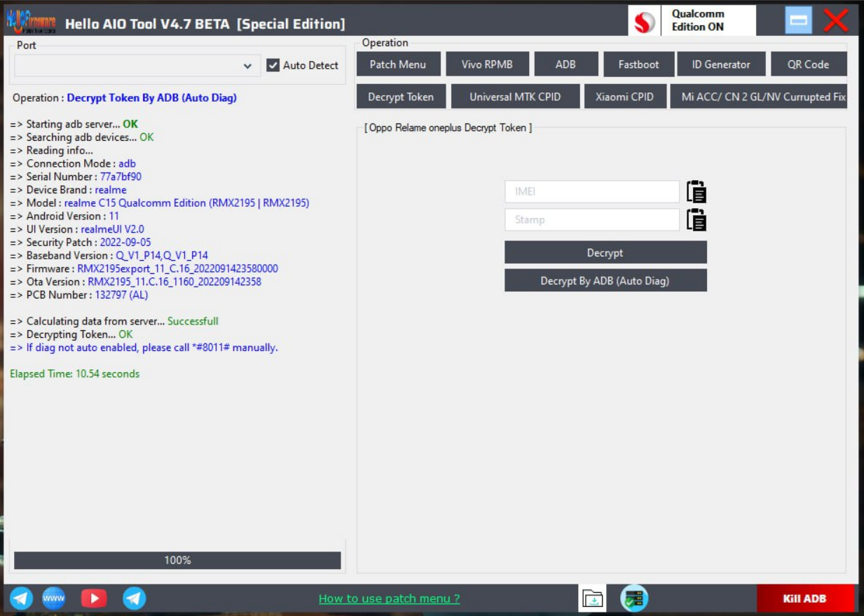Click the Searching adb devices OK line
This screenshot has height=616, width=864.
click(81, 137)
